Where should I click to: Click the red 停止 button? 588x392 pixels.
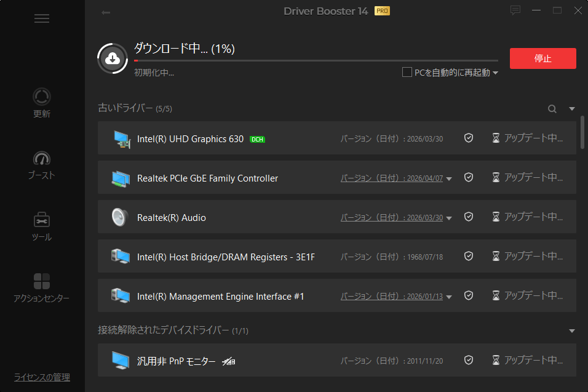click(542, 58)
